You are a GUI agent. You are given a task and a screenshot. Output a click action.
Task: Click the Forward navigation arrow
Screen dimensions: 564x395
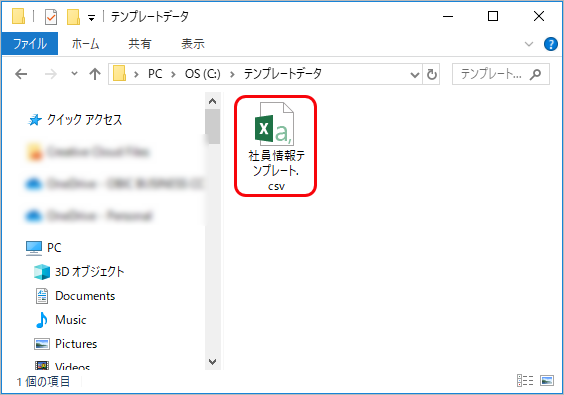pyautogui.click(x=51, y=74)
